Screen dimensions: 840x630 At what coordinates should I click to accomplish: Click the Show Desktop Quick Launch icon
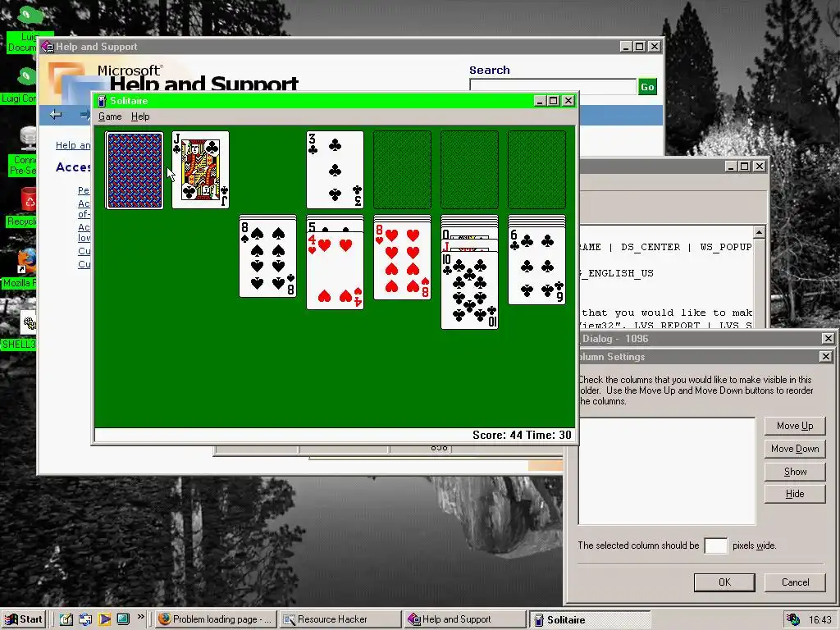[x=123, y=619]
